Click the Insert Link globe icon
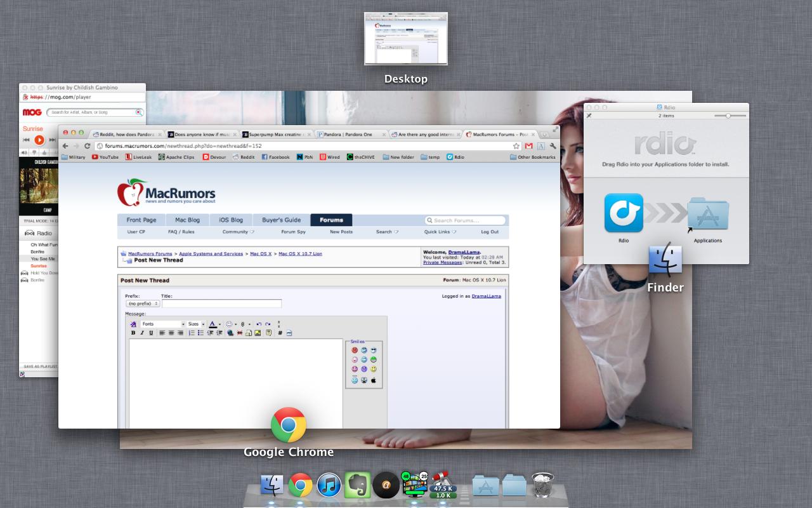Image resolution: width=812 pixels, height=508 pixels. click(230, 333)
